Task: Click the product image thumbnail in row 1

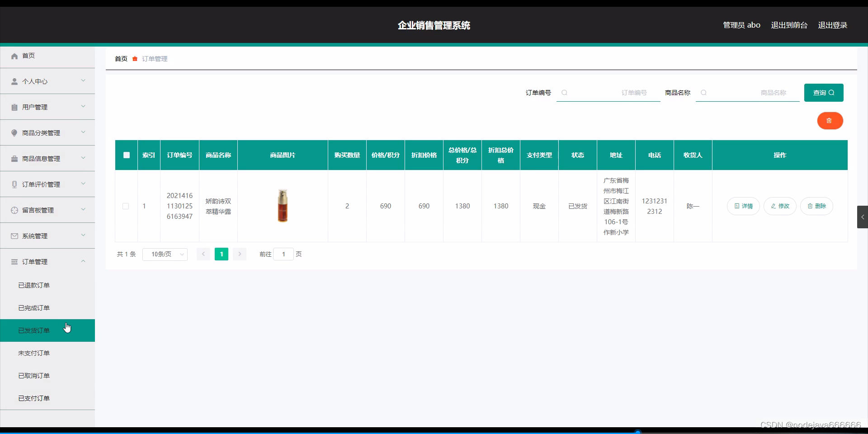Action: [283, 206]
